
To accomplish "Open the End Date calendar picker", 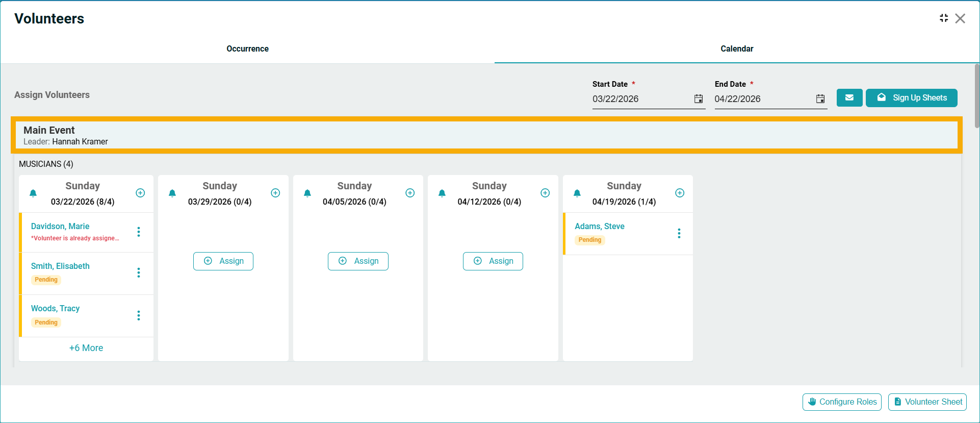I will [x=820, y=99].
